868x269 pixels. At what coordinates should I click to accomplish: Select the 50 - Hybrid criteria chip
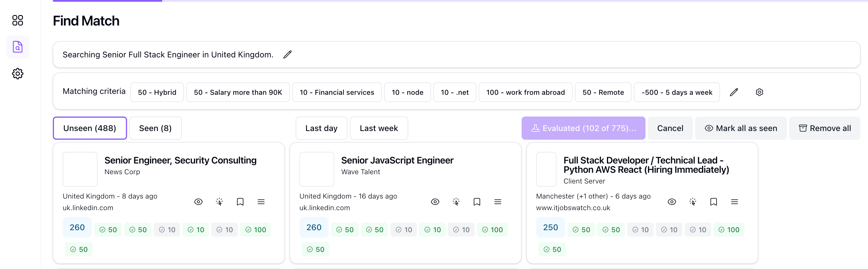click(x=157, y=92)
